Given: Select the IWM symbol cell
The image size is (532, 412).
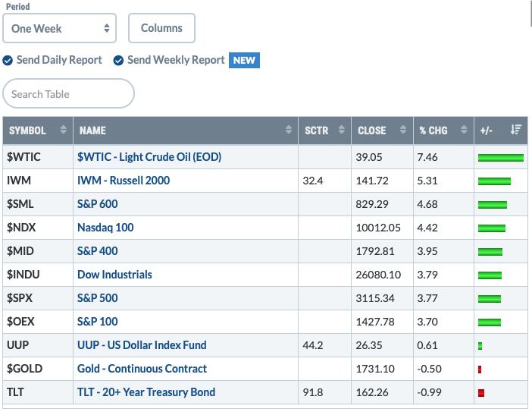Looking at the screenshot, I should click(x=38, y=181).
